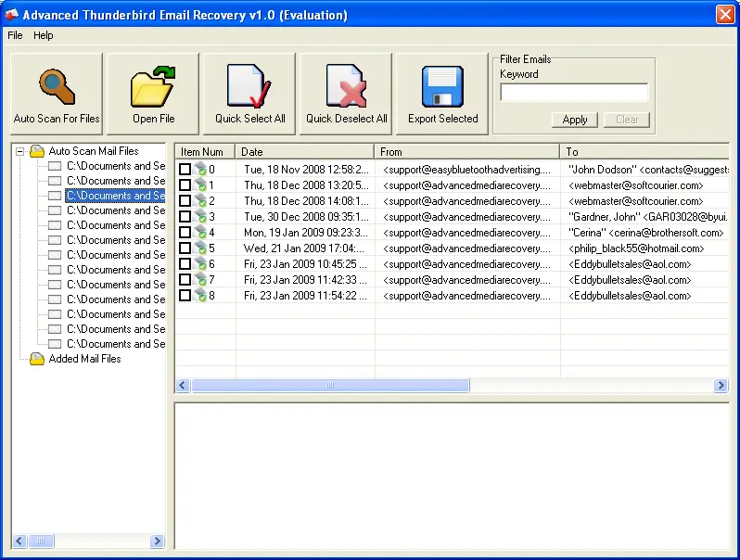The width and height of the screenshot is (740, 560).
Task: Click the email list scroll left arrow
Action: (x=183, y=386)
